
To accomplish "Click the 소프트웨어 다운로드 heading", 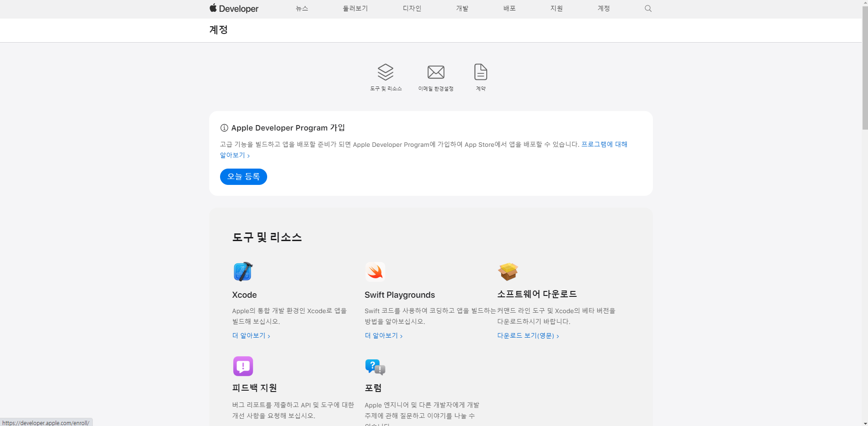I will click(537, 294).
